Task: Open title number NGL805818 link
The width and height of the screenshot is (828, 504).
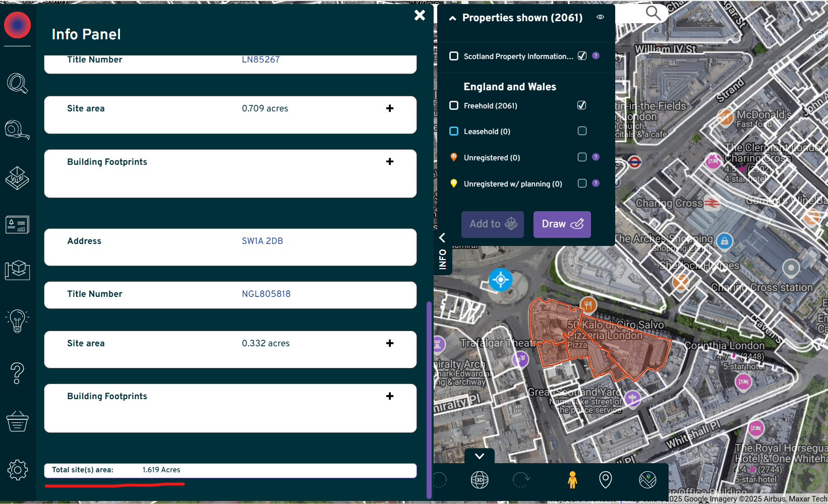Action: pyautogui.click(x=266, y=294)
